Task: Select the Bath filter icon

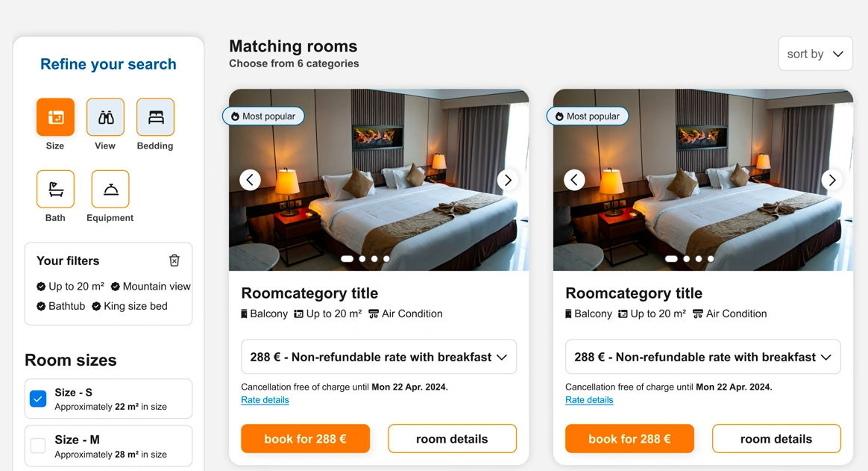Action: 55,189
